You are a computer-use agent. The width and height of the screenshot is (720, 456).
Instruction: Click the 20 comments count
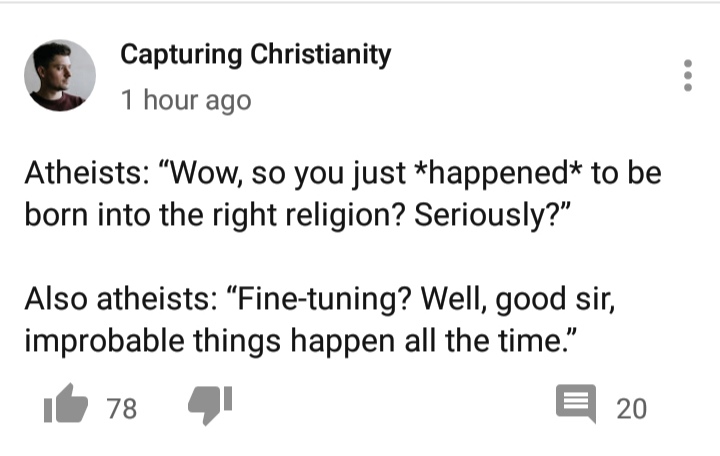click(631, 408)
